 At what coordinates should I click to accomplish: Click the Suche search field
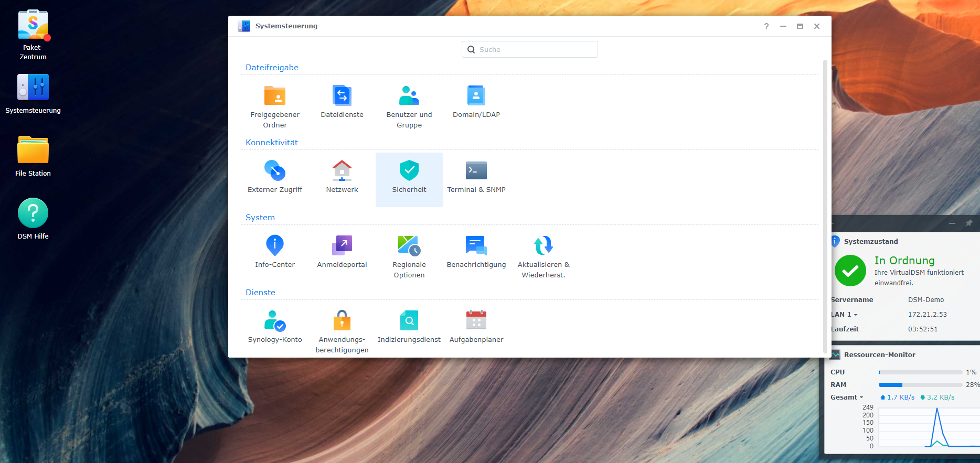530,49
